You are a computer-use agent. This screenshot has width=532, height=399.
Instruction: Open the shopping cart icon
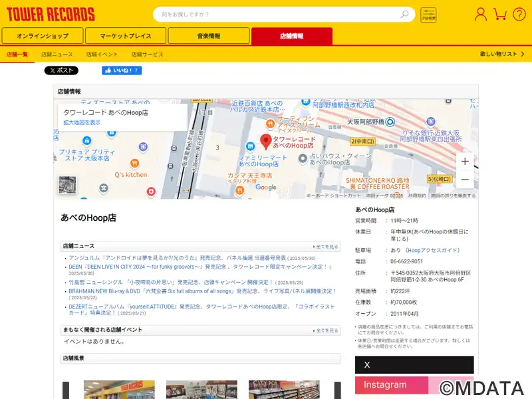(500, 14)
